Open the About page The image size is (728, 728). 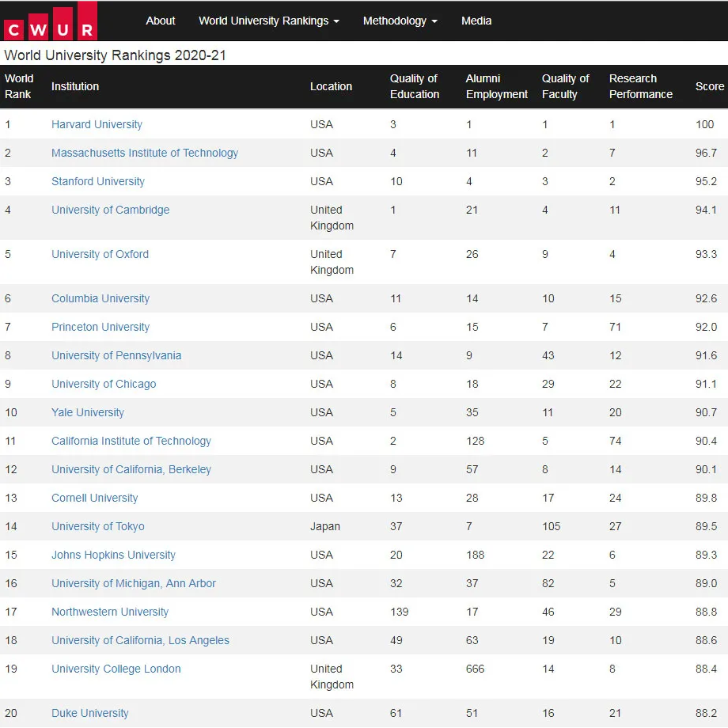point(160,21)
